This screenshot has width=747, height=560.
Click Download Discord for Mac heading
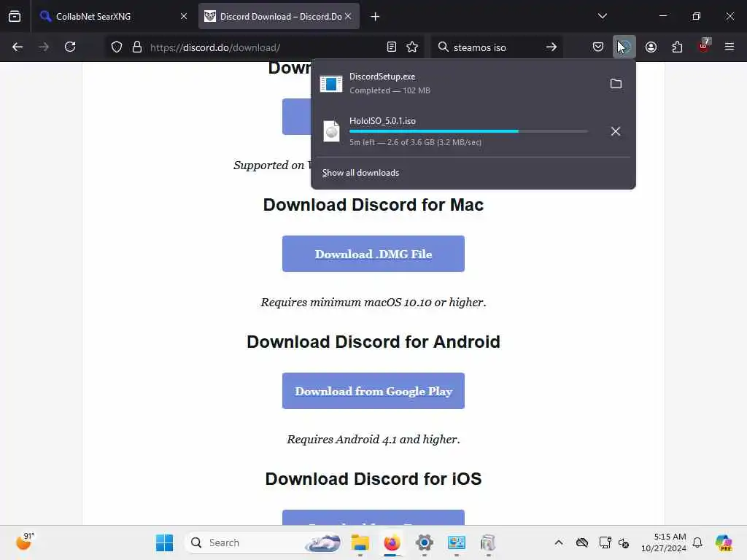(373, 205)
